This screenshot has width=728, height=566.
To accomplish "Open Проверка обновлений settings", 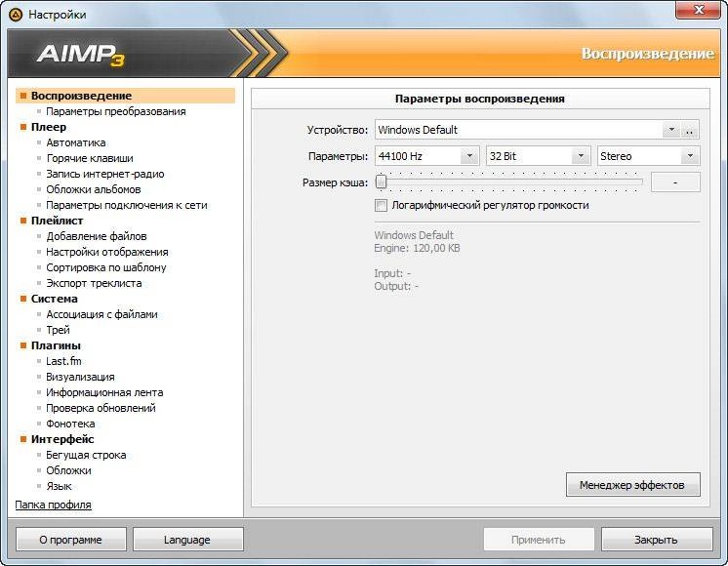I will pyautogui.click(x=101, y=408).
